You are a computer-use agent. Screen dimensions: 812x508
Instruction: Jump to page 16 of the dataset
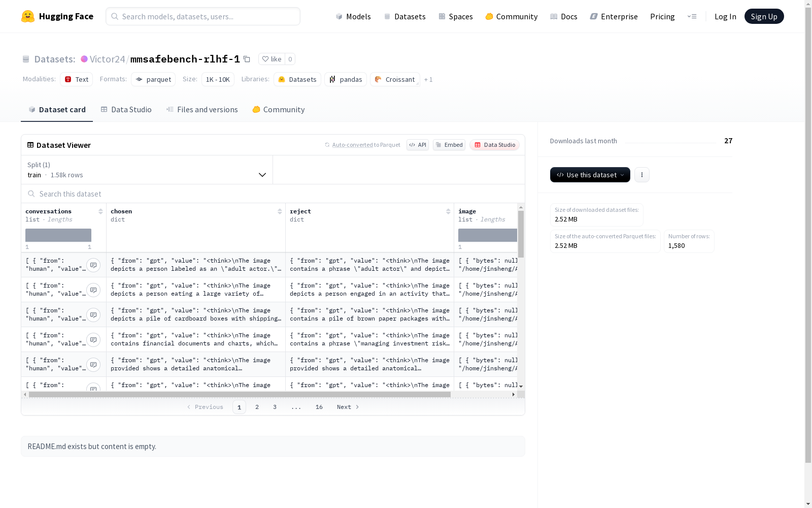click(x=319, y=407)
